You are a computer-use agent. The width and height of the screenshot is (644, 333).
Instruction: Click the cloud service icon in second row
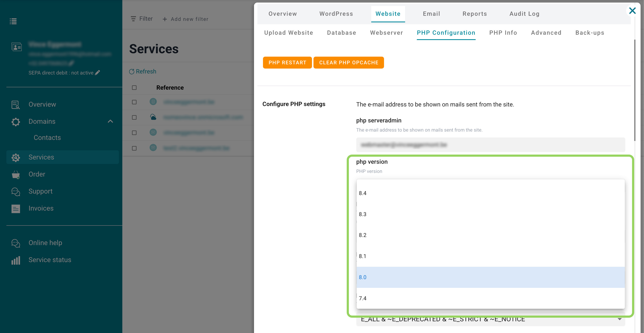pyautogui.click(x=153, y=117)
